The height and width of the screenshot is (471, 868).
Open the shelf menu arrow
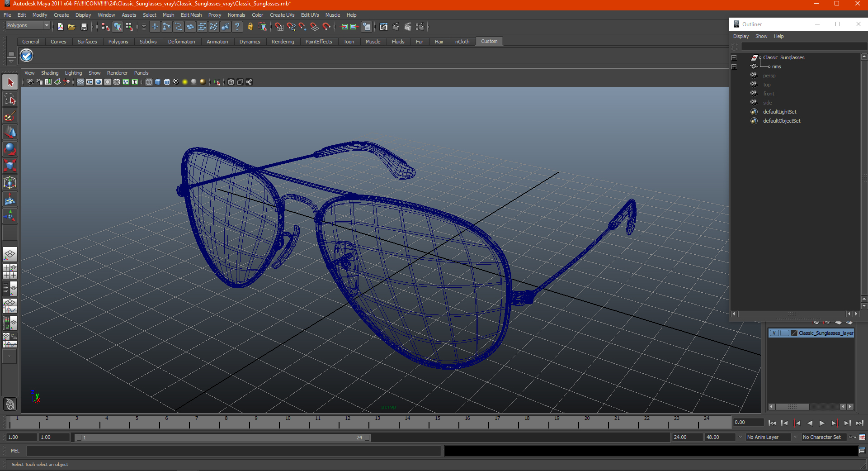click(11, 61)
